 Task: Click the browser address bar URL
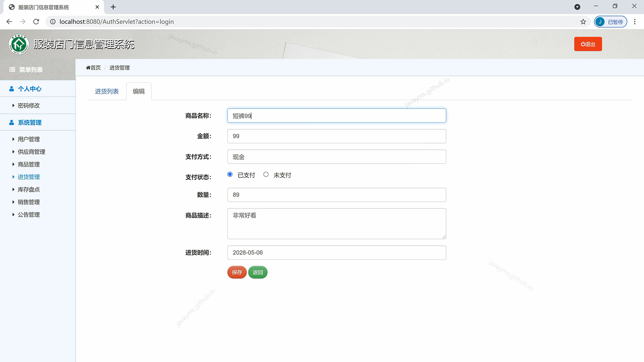point(117,22)
